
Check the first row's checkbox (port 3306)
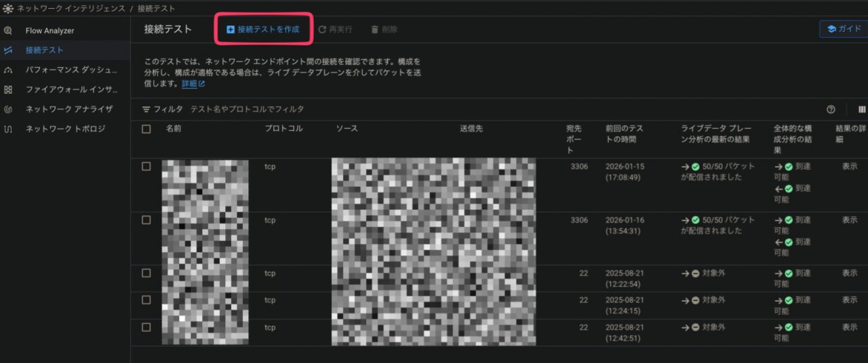(x=146, y=167)
